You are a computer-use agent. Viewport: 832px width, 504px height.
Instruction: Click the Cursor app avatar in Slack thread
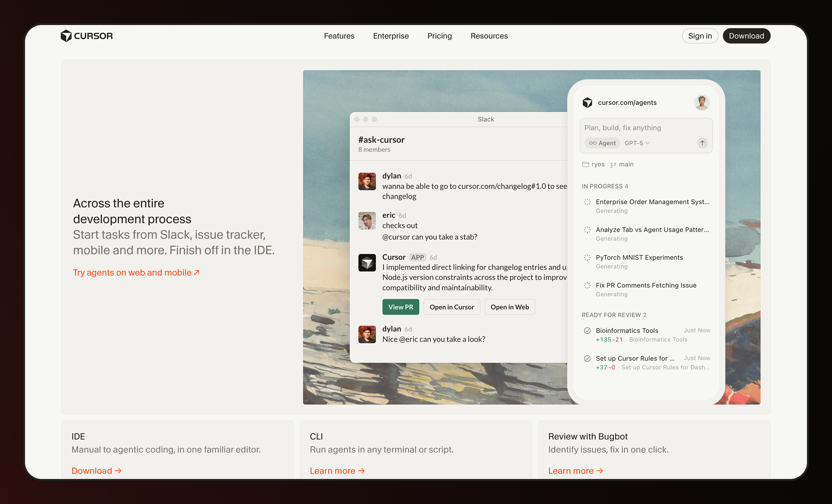coord(367,263)
